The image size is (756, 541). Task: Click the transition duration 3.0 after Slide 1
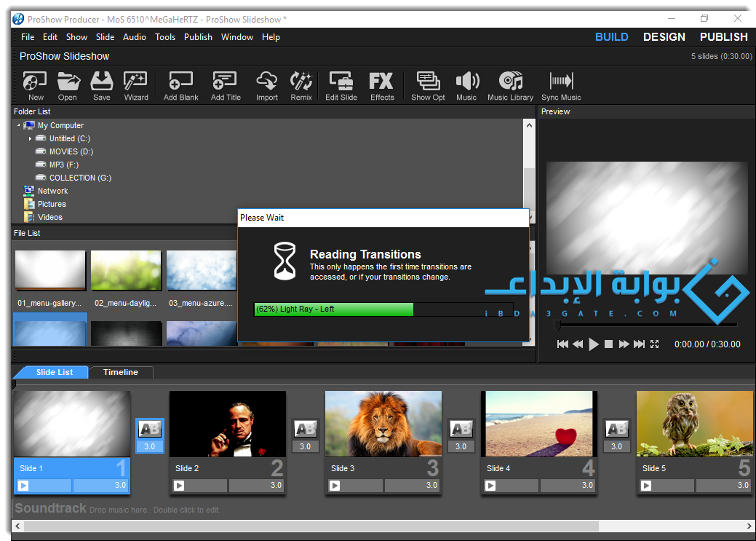pos(149,446)
